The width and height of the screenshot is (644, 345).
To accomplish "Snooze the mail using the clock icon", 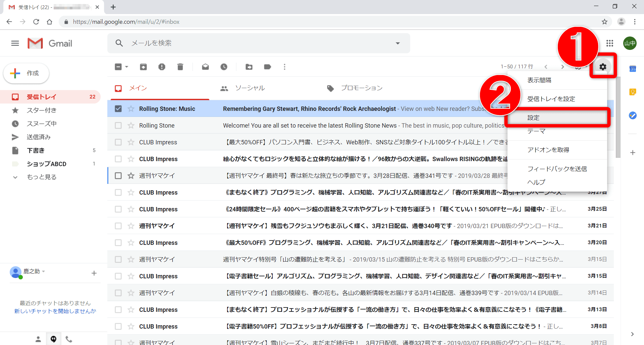I will pos(224,67).
